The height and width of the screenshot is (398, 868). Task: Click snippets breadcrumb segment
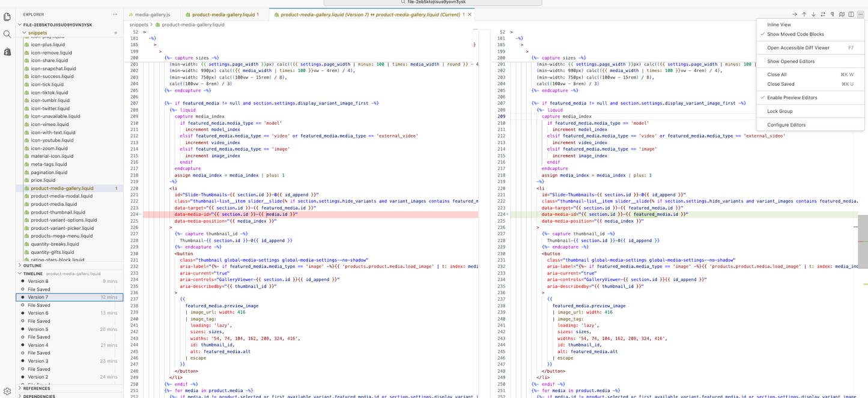click(139, 25)
